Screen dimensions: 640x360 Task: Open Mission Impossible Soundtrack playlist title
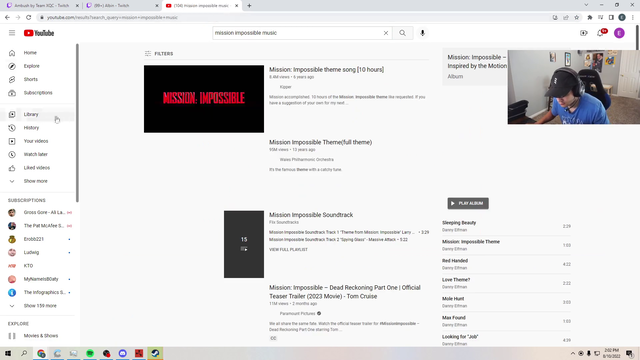[x=311, y=215]
